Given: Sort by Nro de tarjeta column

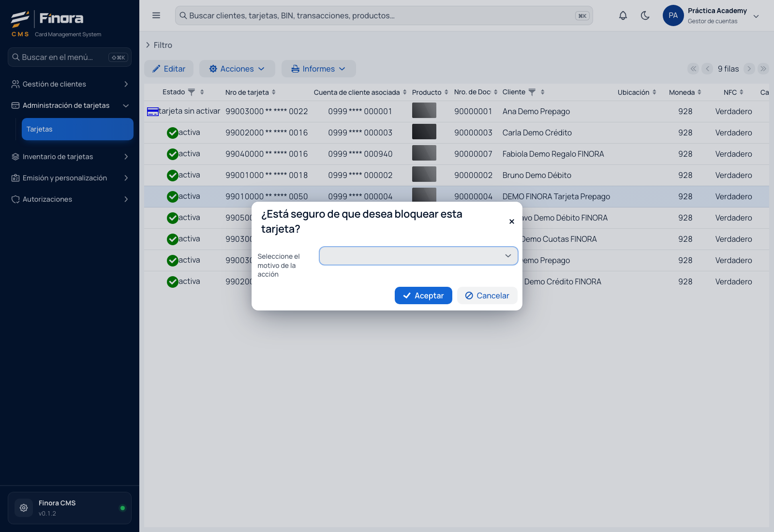Looking at the screenshot, I should 274,92.
